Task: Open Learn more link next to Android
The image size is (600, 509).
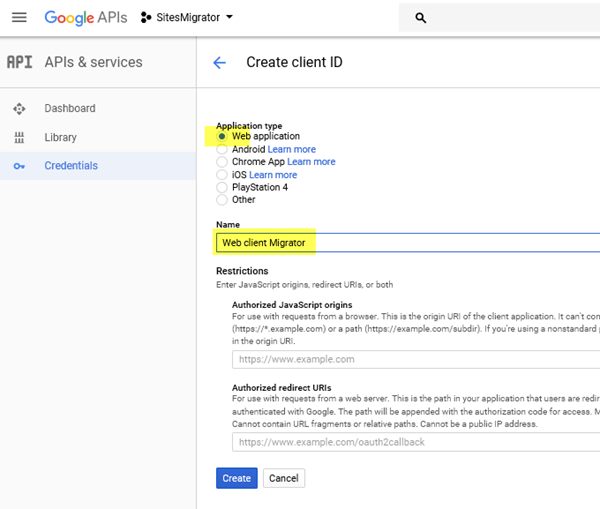Action: [x=292, y=149]
